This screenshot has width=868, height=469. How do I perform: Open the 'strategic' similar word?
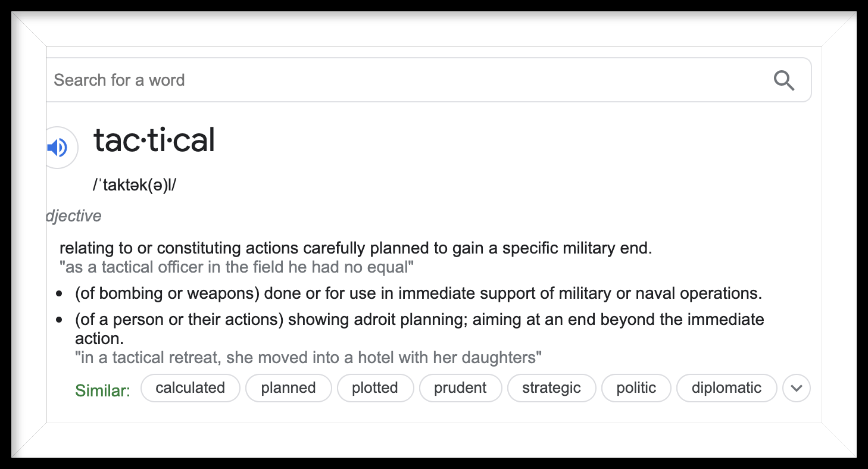coord(551,388)
